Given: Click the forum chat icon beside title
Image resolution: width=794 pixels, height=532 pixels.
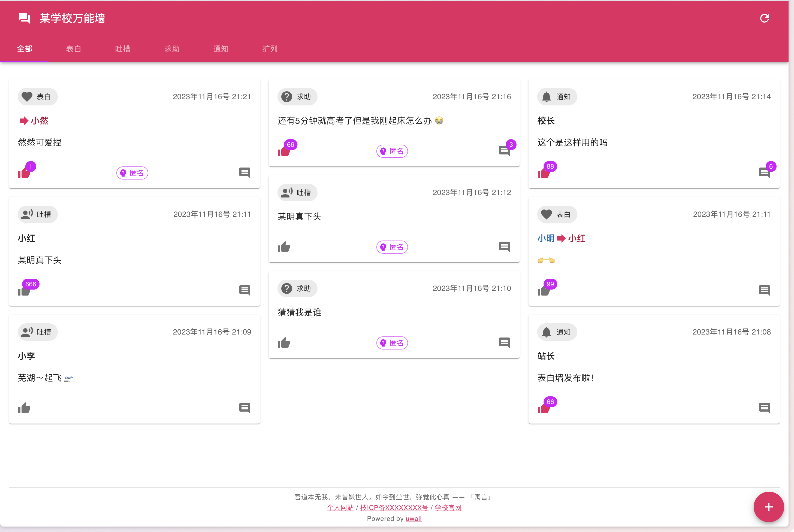Looking at the screenshot, I should (x=24, y=18).
